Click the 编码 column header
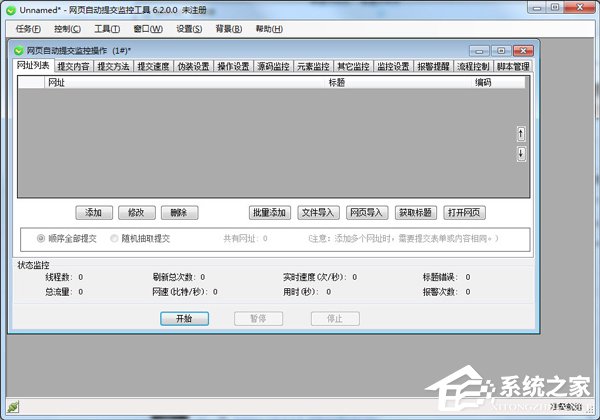 click(499, 83)
